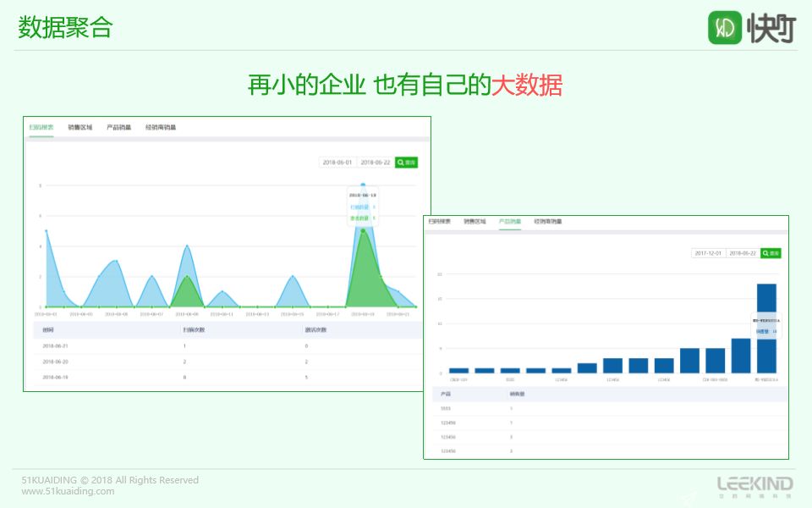Click the 2018-06-22 end date above the bar chart

coord(743,253)
